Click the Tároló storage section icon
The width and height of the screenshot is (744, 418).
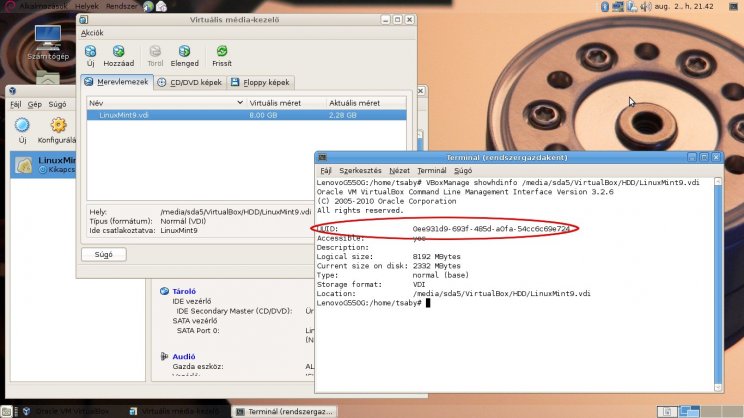(x=164, y=291)
